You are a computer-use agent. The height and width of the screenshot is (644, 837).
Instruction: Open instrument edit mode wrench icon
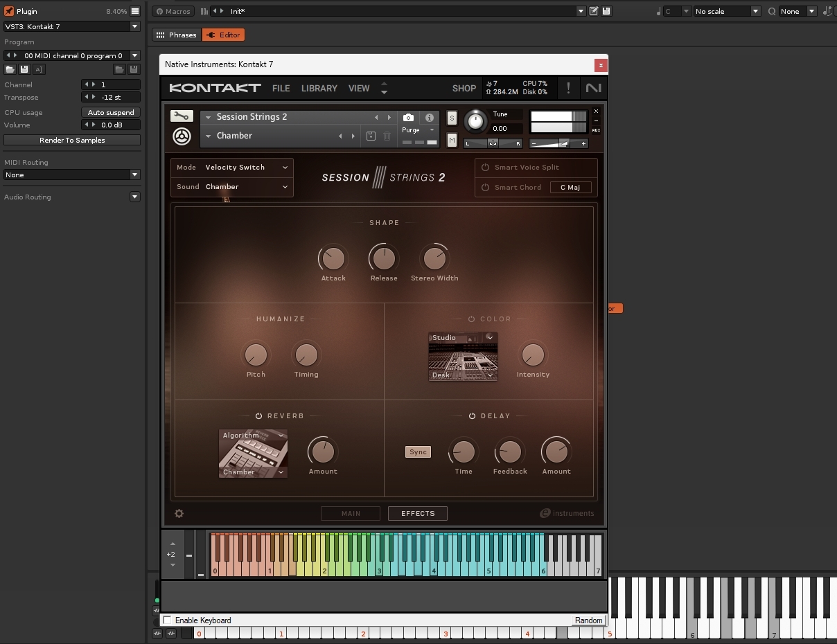(x=182, y=116)
